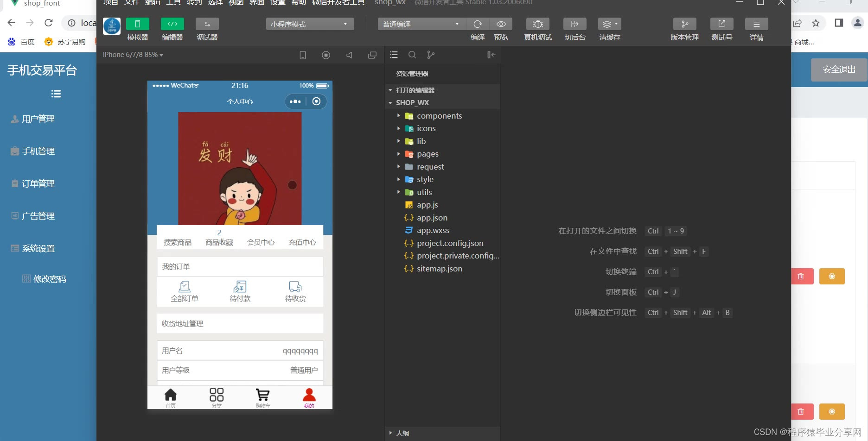
Task: Switch to the 首页 home tab
Action: tap(171, 397)
